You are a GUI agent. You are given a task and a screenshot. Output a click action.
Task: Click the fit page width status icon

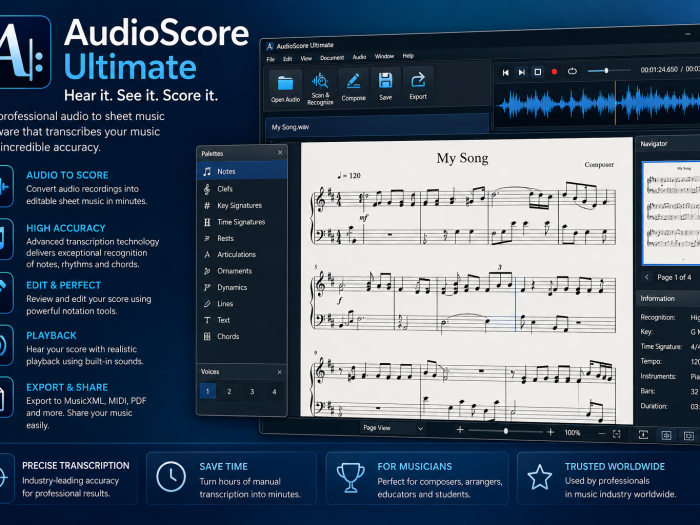coord(643,435)
